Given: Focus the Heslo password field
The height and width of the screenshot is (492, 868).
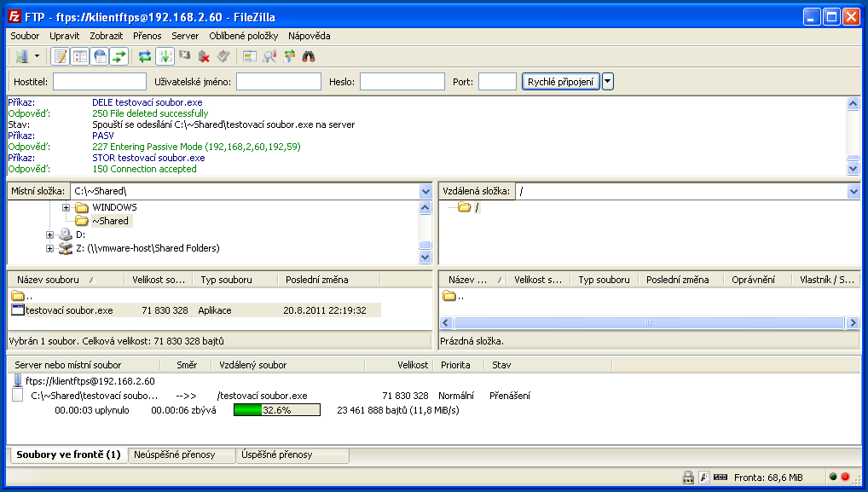Looking at the screenshot, I should 402,82.
